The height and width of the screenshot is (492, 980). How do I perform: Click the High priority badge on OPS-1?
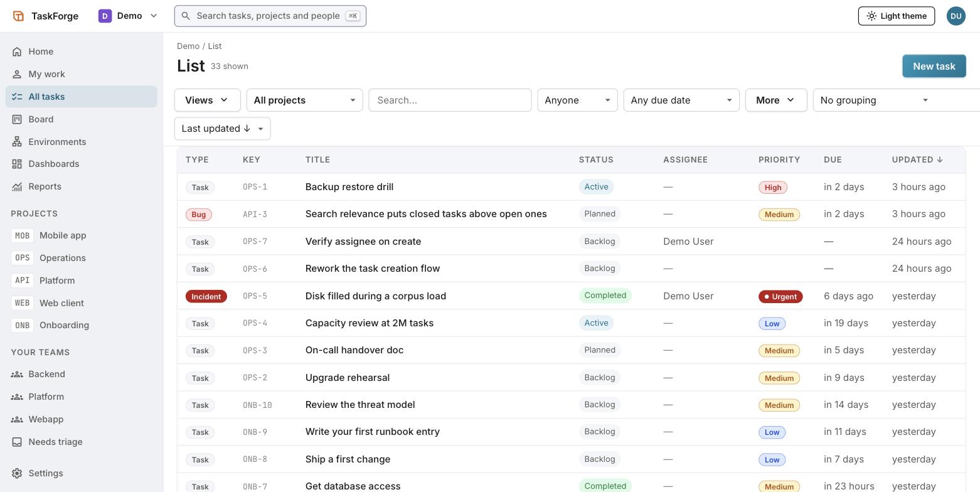[773, 187]
